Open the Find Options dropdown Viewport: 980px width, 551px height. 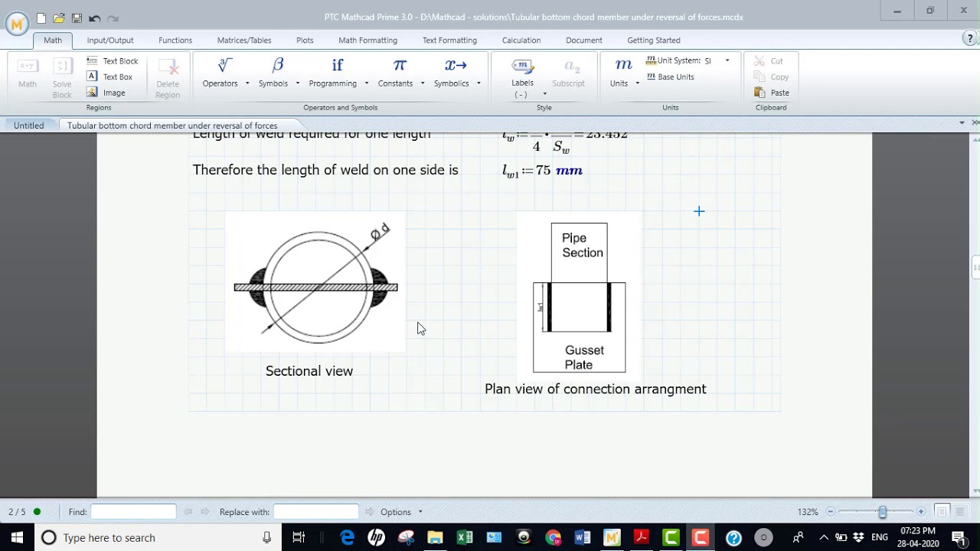pyautogui.click(x=401, y=512)
